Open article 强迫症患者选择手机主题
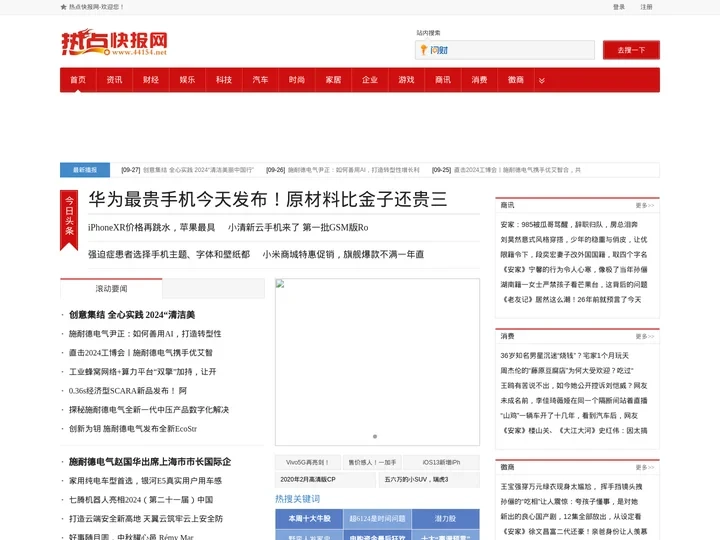The height and width of the screenshot is (540, 720). 169,254
